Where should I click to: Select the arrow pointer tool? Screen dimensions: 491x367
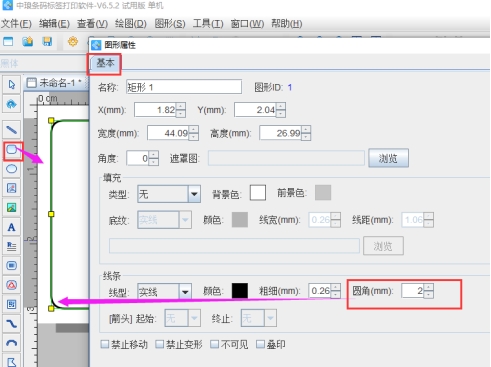pyautogui.click(x=12, y=84)
